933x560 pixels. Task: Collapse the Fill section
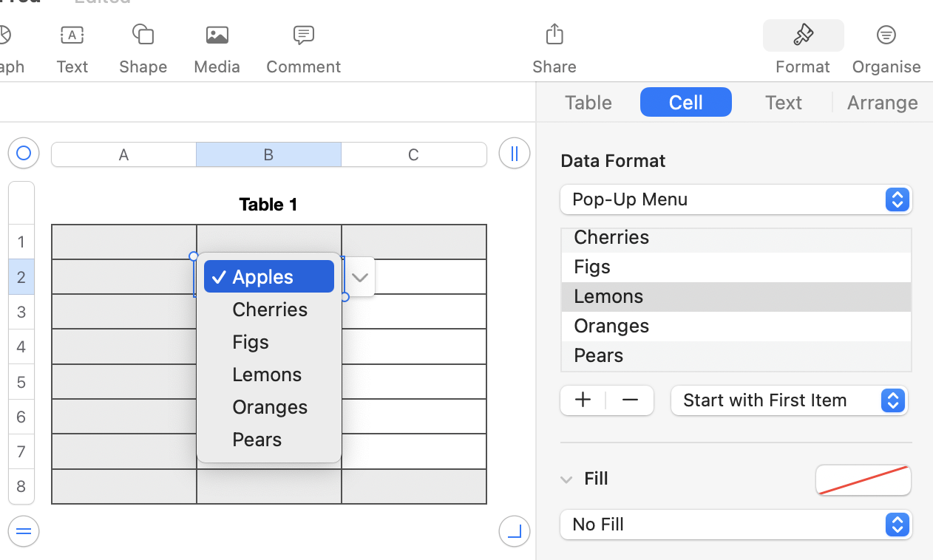pos(566,479)
